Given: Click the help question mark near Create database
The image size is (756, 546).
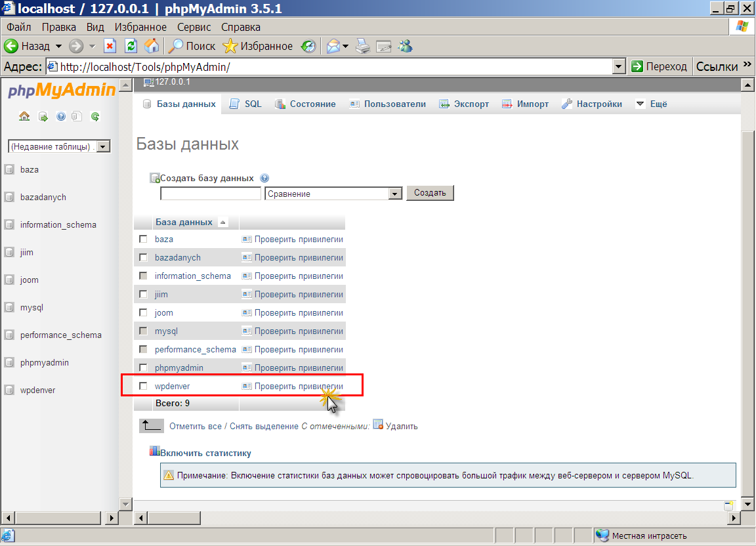Looking at the screenshot, I should click(x=264, y=178).
